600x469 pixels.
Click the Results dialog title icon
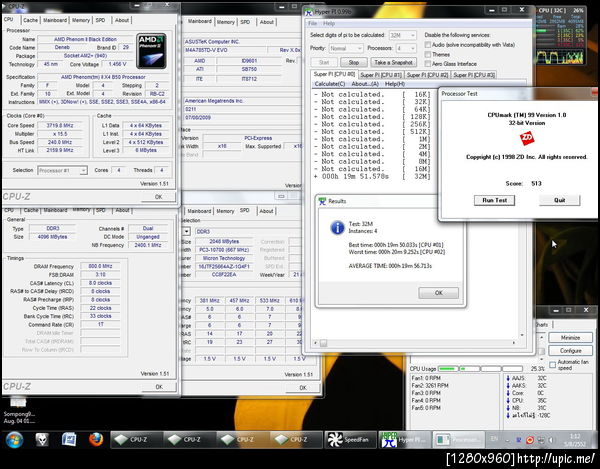[322, 201]
